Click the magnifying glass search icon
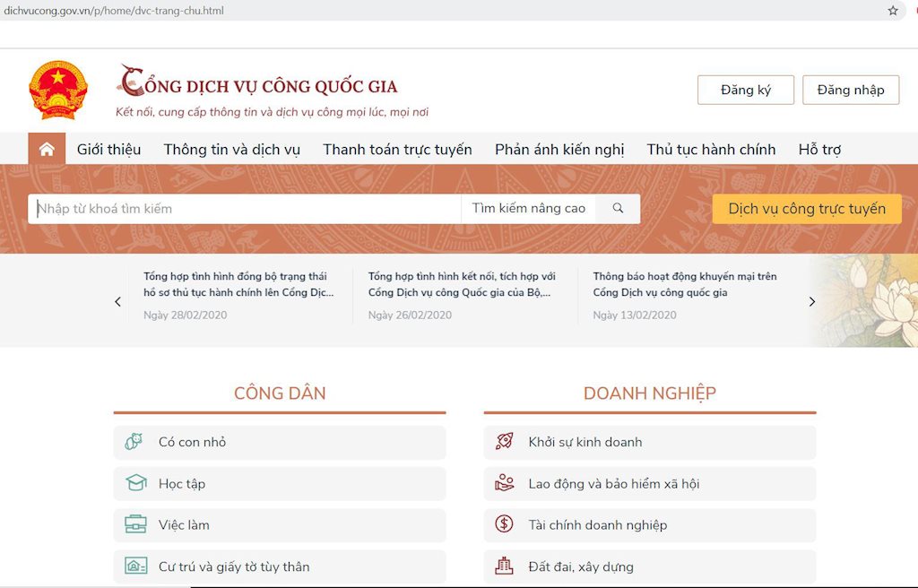The image size is (918, 588). (618, 208)
